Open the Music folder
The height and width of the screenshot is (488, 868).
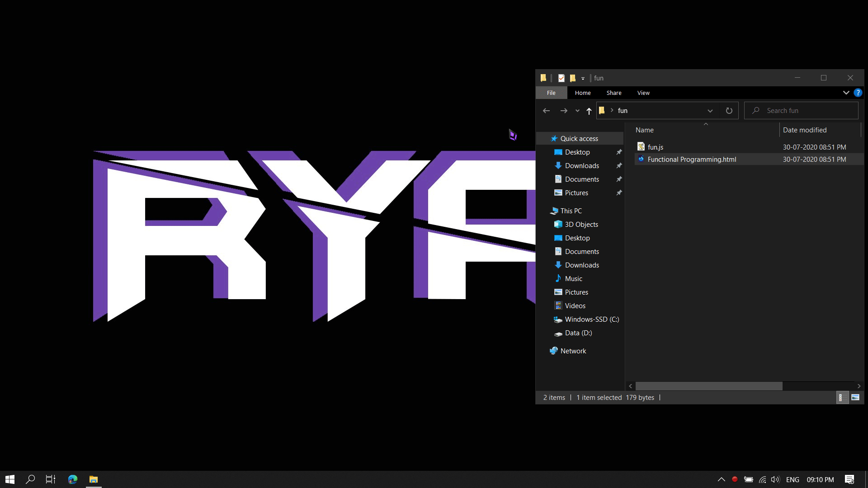point(573,279)
